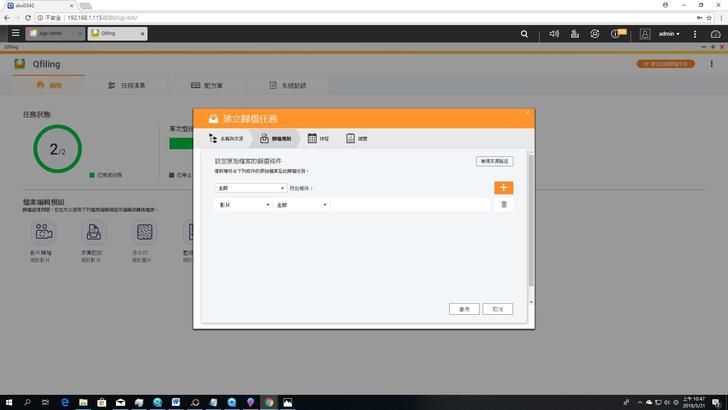Open the QTS hamburger main menu
Viewport: 728px width, 410px height.
pyautogui.click(x=14, y=33)
